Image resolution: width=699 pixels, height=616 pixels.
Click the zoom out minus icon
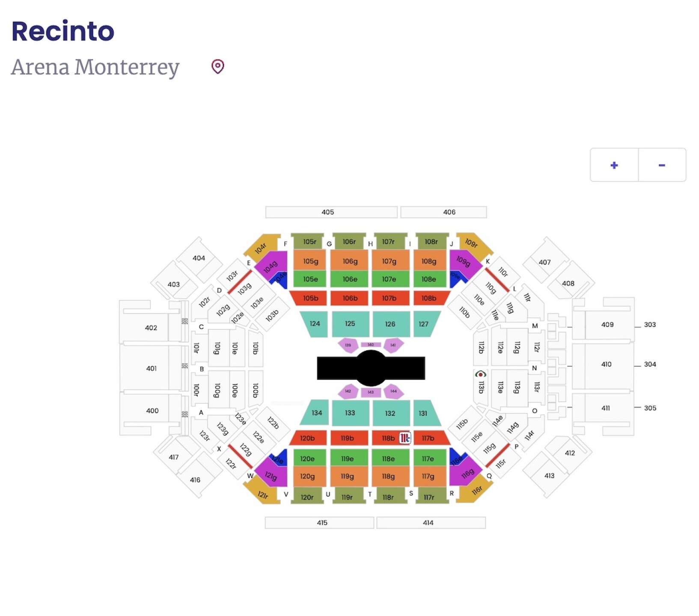pyautogui.click(x=662, y=165)
